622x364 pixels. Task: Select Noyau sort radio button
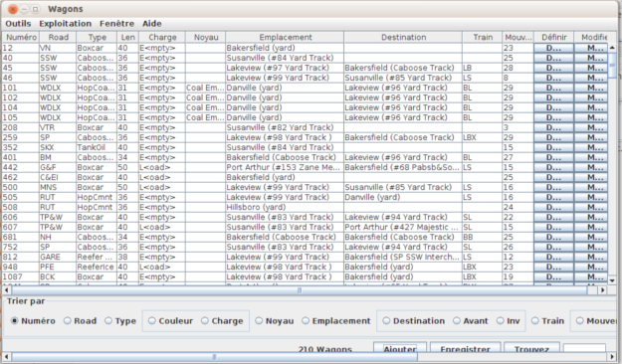(275, 321)
